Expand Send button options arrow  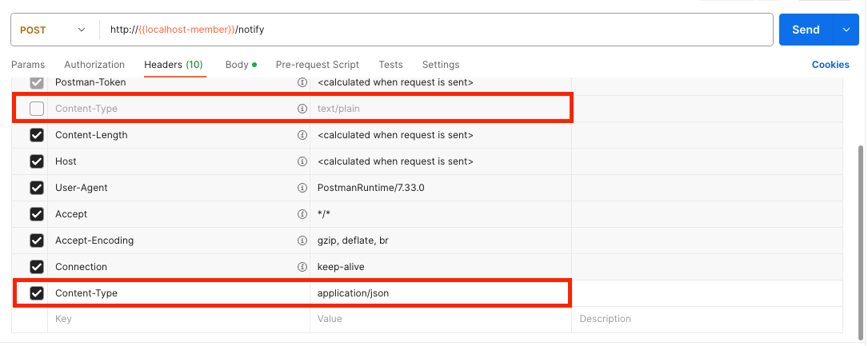[x=846, y=30]
